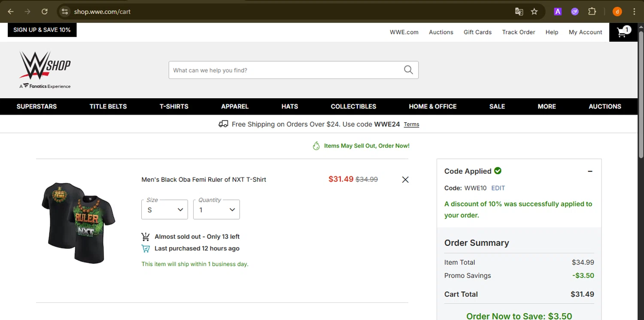
Task: Open the Track Order link
Action: click(519, 32)
